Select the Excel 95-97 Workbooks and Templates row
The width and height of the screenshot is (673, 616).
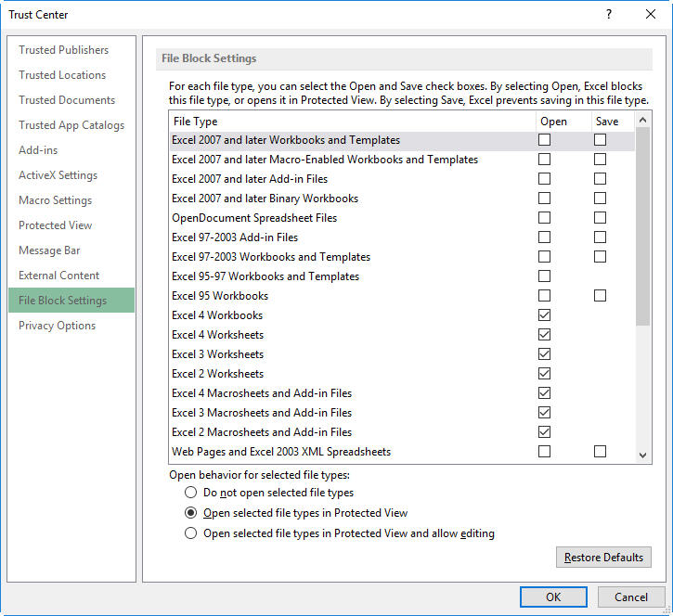tap(402, 276)
